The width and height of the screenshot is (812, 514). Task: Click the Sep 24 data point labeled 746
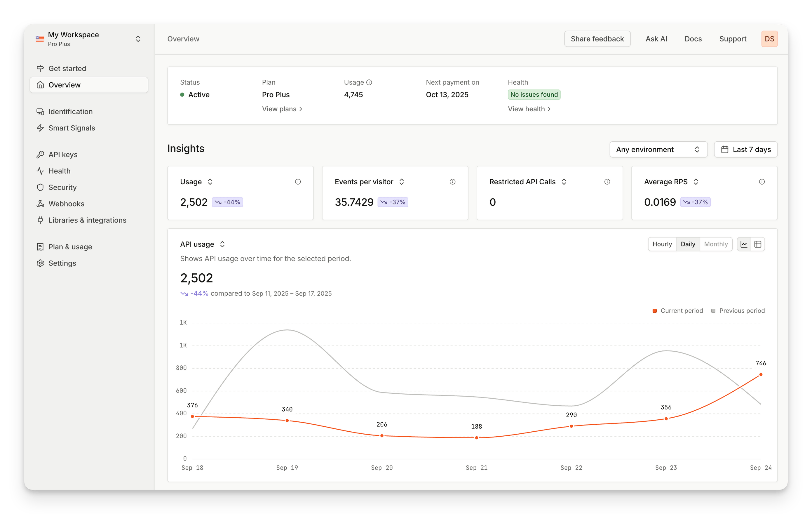tap(761, 375)
